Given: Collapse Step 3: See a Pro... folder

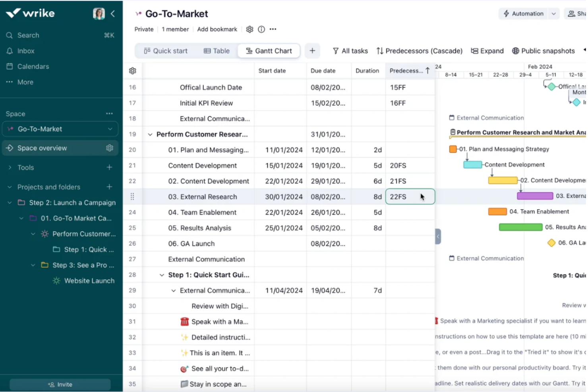Looking at the screenshot, I should pyautogui.click(x=33, y=265).
